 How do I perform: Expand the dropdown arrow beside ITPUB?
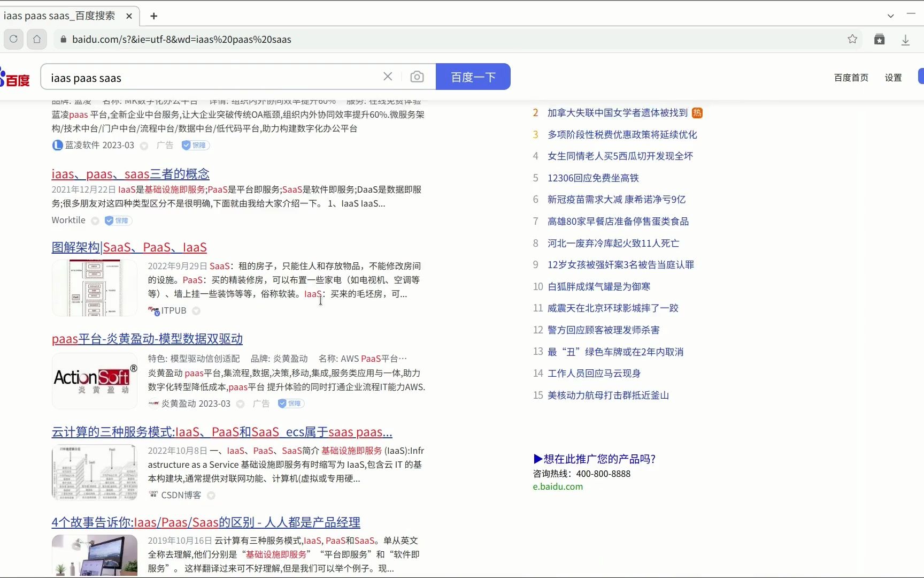tap(196, 311)
